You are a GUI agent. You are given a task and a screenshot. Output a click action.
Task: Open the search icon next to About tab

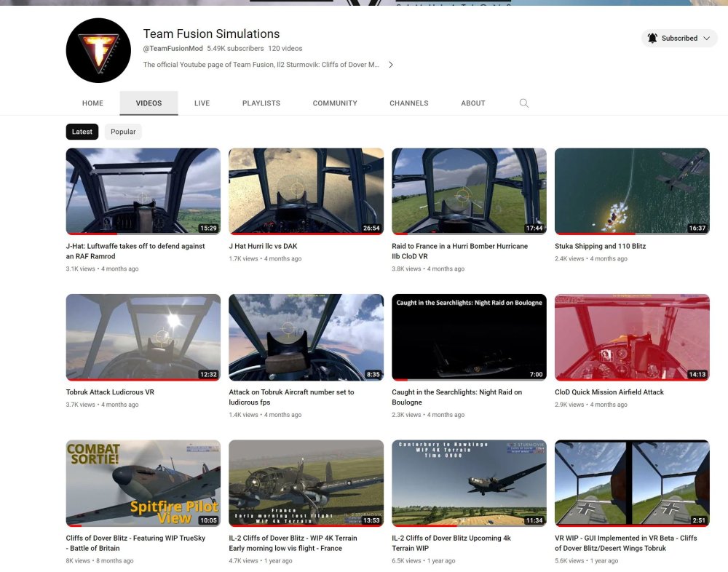pyautogui.click(x=524, y=103)
